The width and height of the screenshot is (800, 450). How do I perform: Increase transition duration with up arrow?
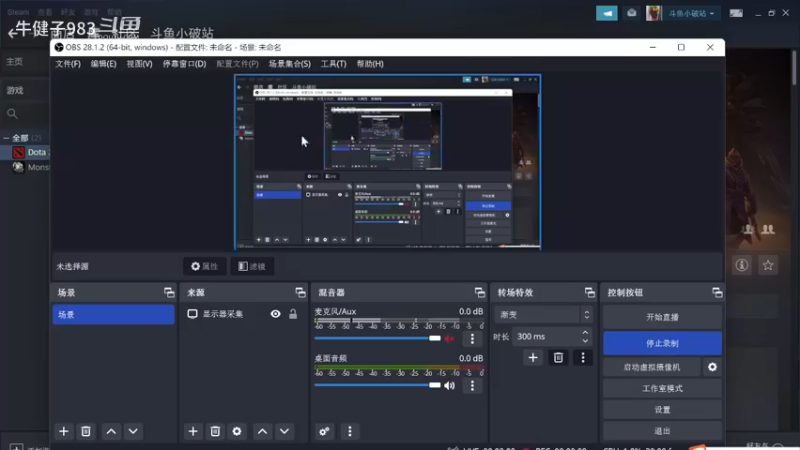[585, 333]
